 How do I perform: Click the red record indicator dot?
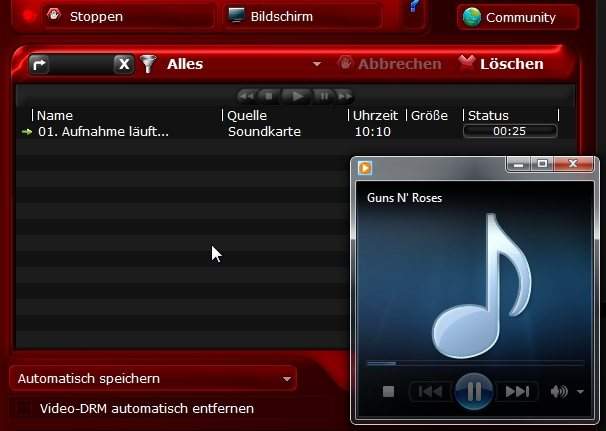tap(28, 16)
